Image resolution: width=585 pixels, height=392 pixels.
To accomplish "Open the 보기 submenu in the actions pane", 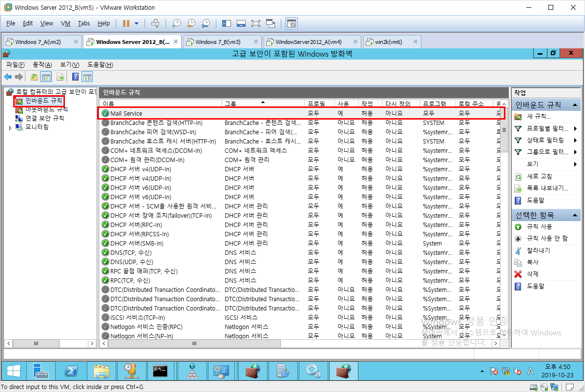I will (547, 164).
